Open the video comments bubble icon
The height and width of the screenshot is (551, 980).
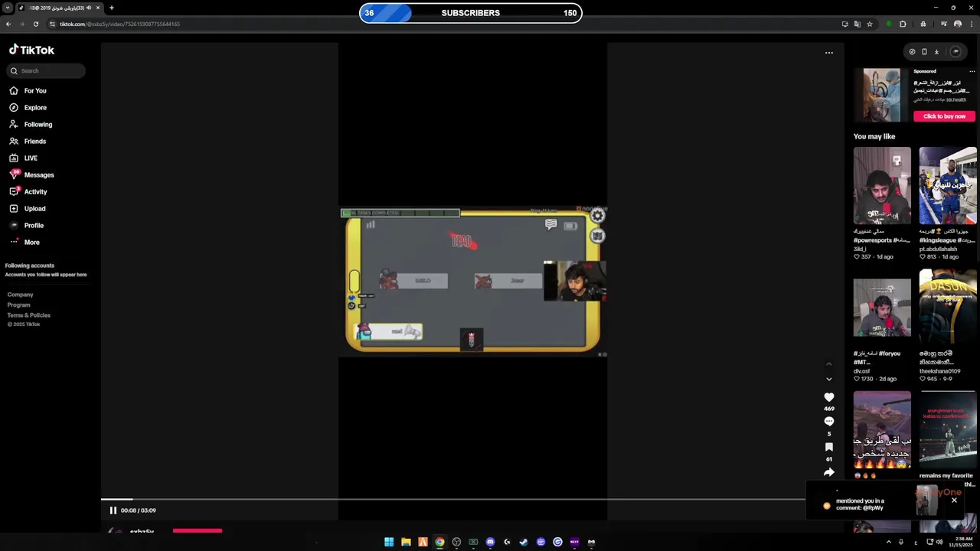[828, 422]
